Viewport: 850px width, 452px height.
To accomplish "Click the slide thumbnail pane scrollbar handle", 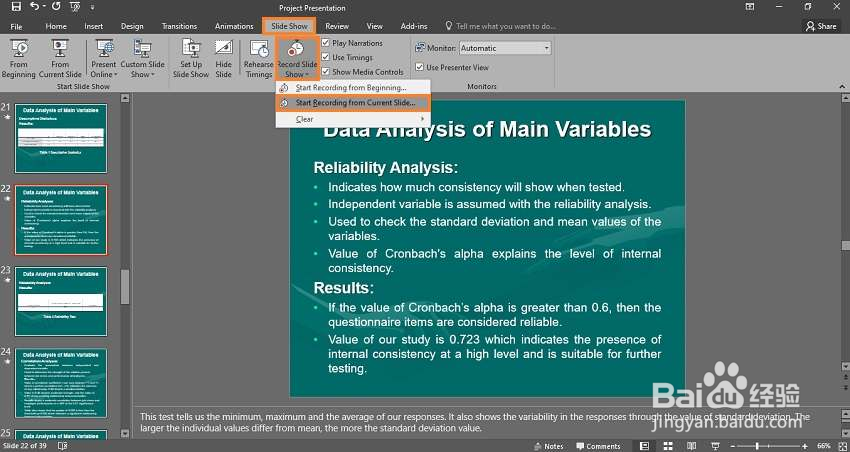I will (125, 287).
